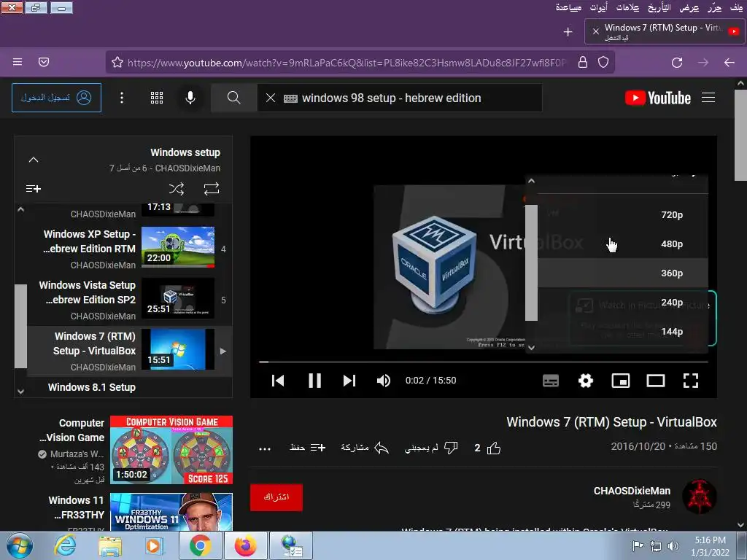Open Firefox application hamburger menu
The width and height of the screenshot is (747, 560).
click(x=18, y=62)
